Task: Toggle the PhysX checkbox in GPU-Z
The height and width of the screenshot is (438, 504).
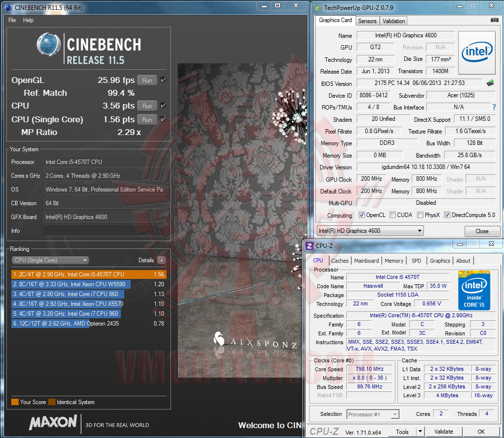Action: pos(420,215)
